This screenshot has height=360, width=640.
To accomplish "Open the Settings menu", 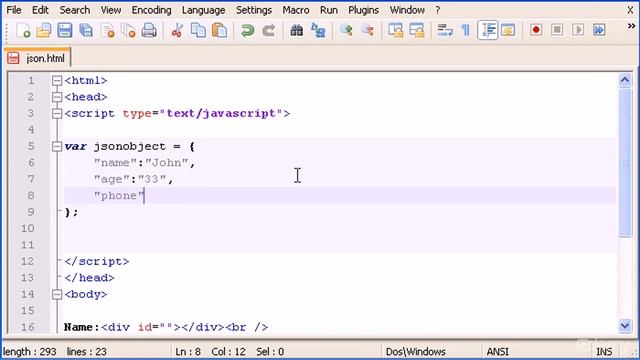I will point(254,10).
